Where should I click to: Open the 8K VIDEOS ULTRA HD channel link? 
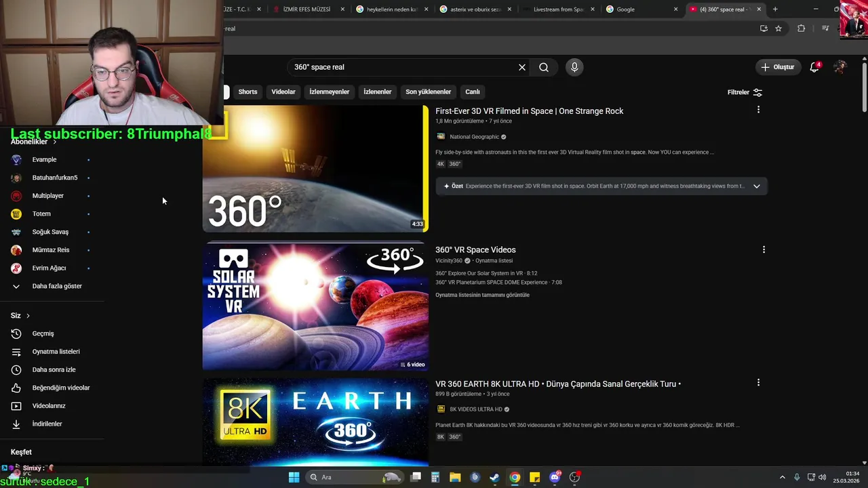475,409
